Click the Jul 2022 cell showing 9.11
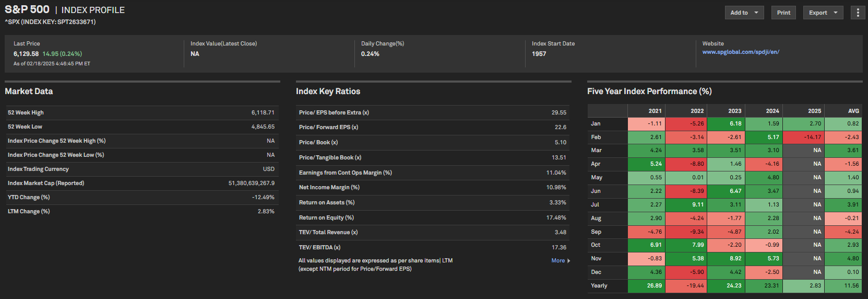 [686, 205]
